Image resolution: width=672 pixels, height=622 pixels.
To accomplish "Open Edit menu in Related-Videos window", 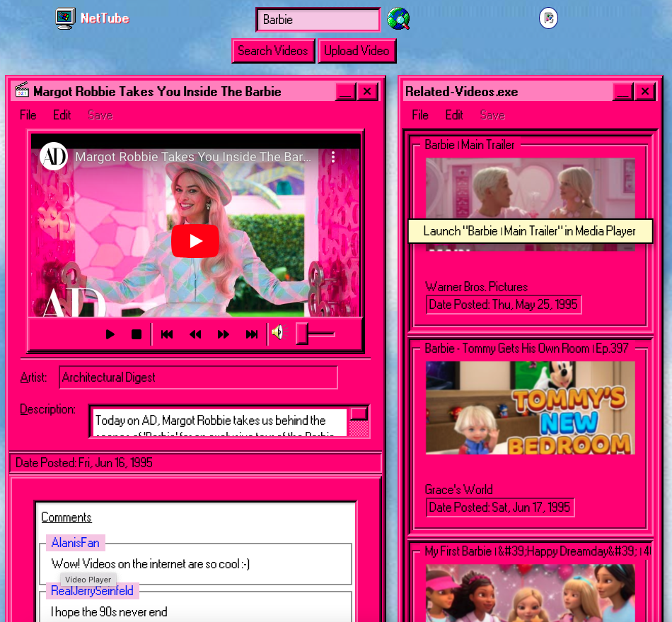I will [454, 115].
